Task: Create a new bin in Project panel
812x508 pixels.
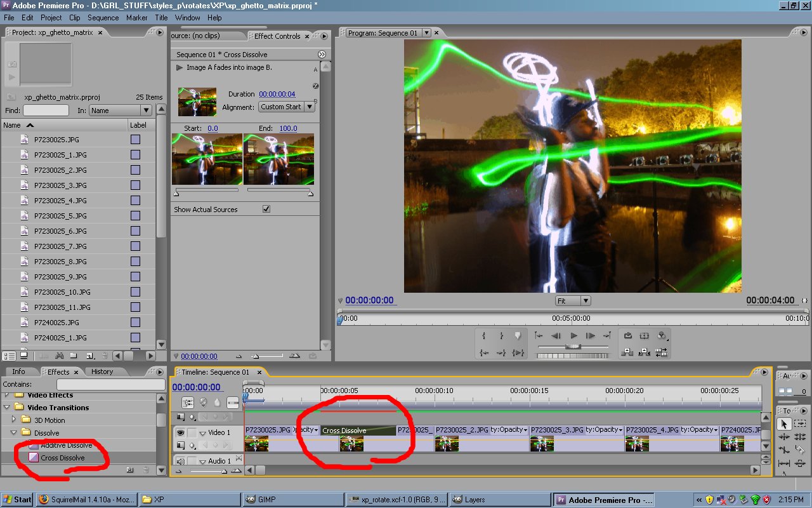Action: 74,356
